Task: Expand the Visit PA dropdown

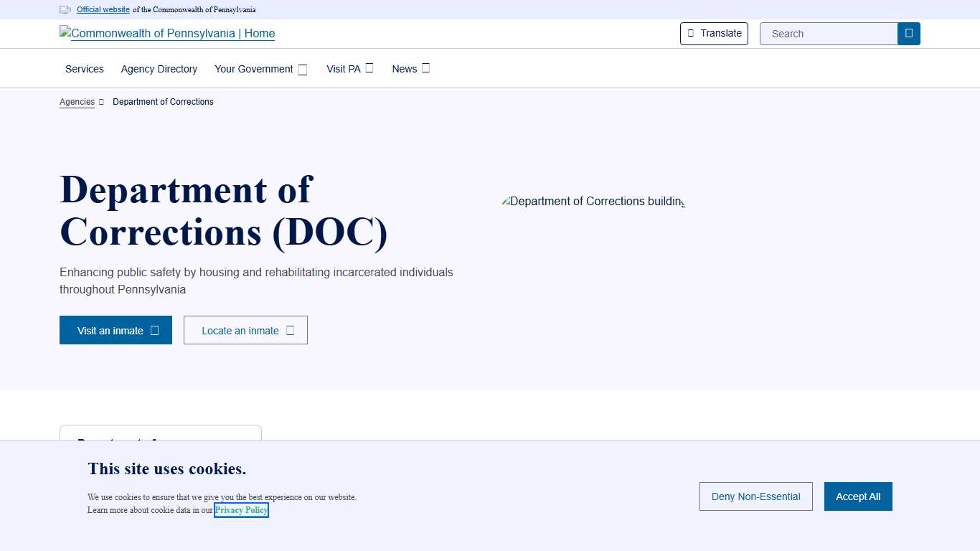Action: coord(349,69)
